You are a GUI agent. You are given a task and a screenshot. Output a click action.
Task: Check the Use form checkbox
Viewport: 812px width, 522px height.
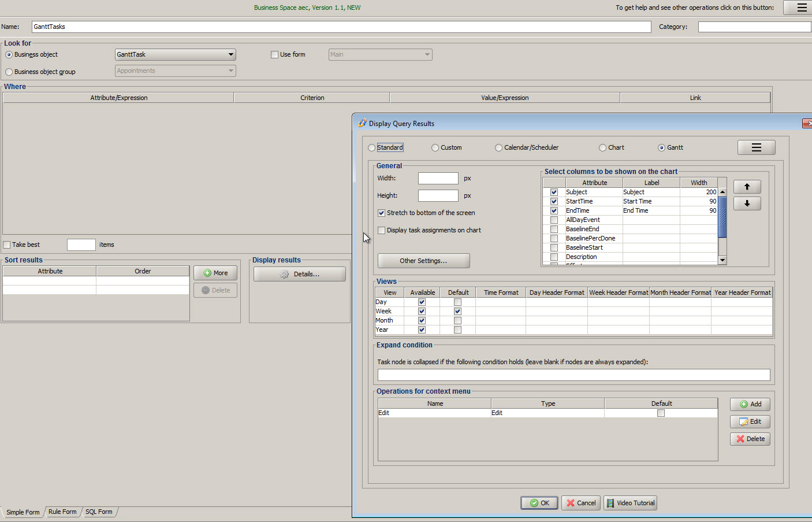pyautogui.click(x=274, y=55)
